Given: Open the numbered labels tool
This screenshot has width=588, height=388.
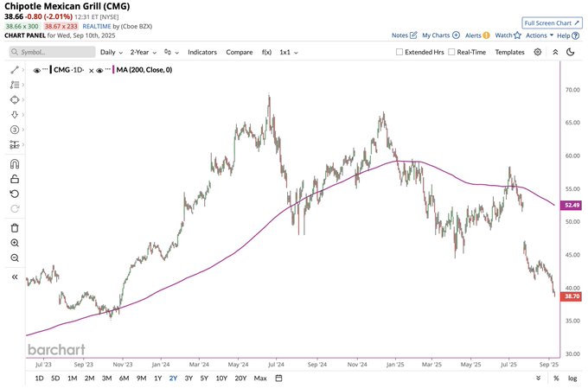Looking at the screenshot, I should [15, 130].
